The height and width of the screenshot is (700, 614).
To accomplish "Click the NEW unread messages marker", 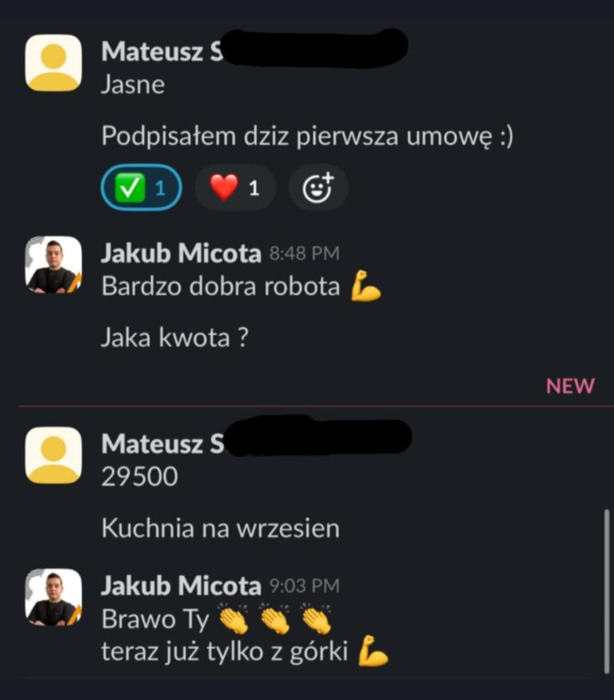I will [570, 386].
